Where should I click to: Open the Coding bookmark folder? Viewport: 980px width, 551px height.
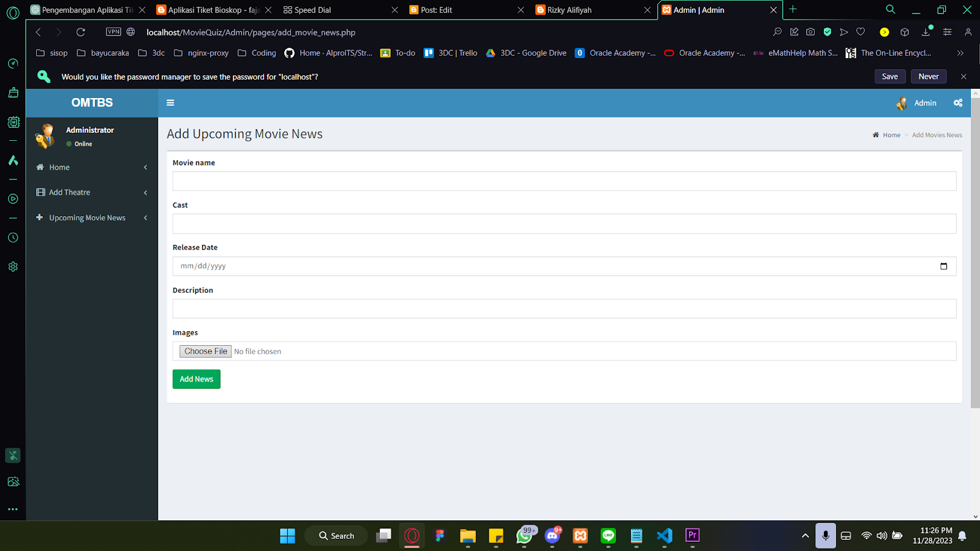[x=257, y=53]
